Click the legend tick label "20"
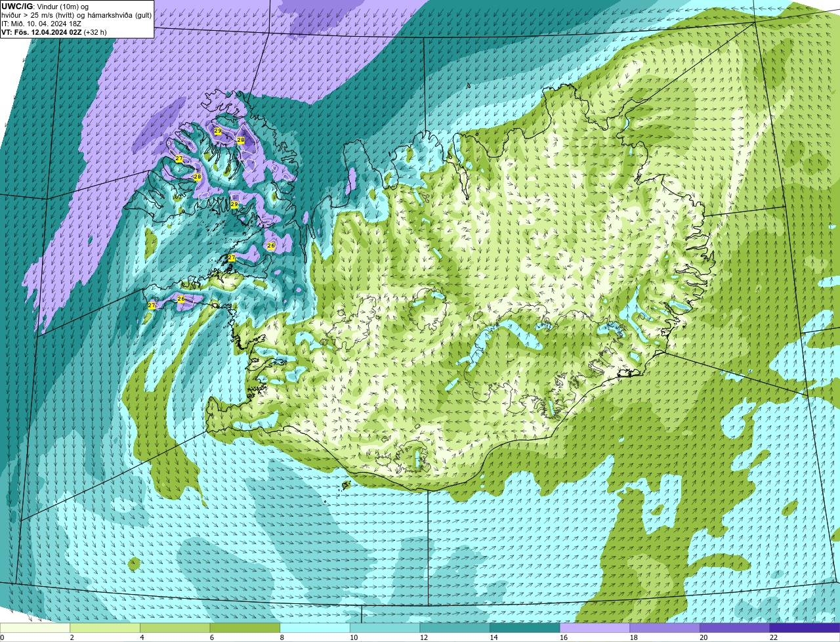This screenshot has height=642, width=840. point(703,637)
